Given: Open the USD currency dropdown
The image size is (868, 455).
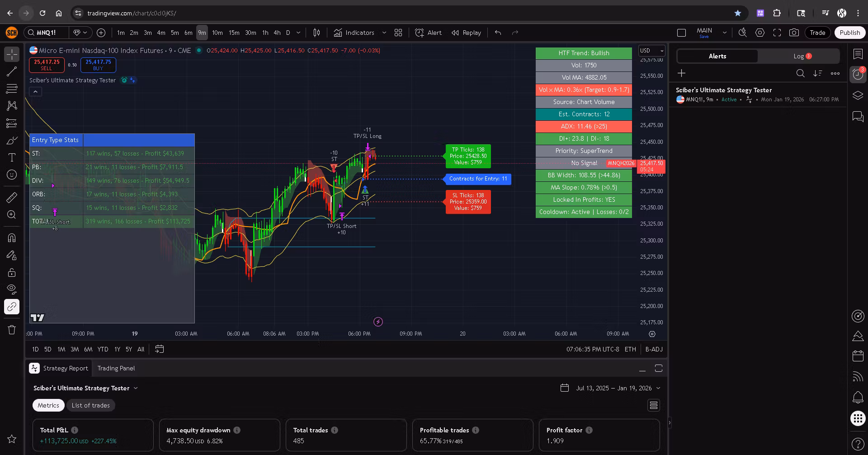Looking at the screenshot, I should pos(651,51).
